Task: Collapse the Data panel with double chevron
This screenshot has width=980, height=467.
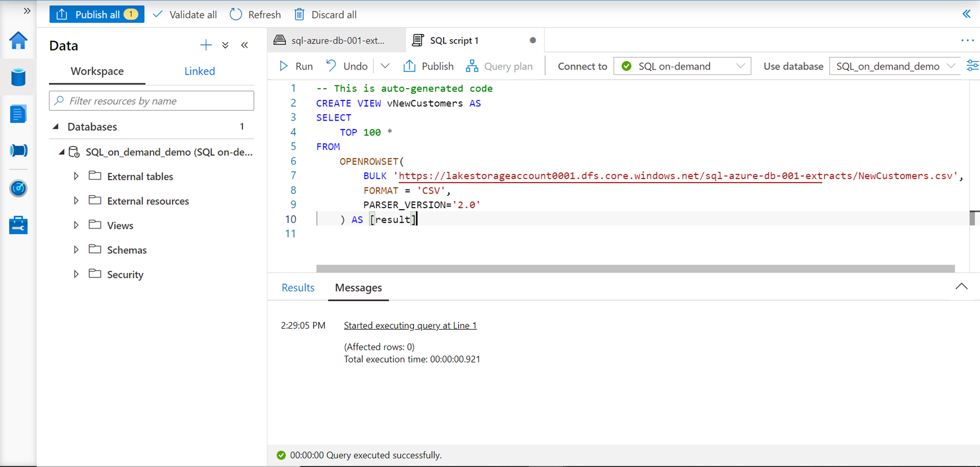Action: (245, 46)
